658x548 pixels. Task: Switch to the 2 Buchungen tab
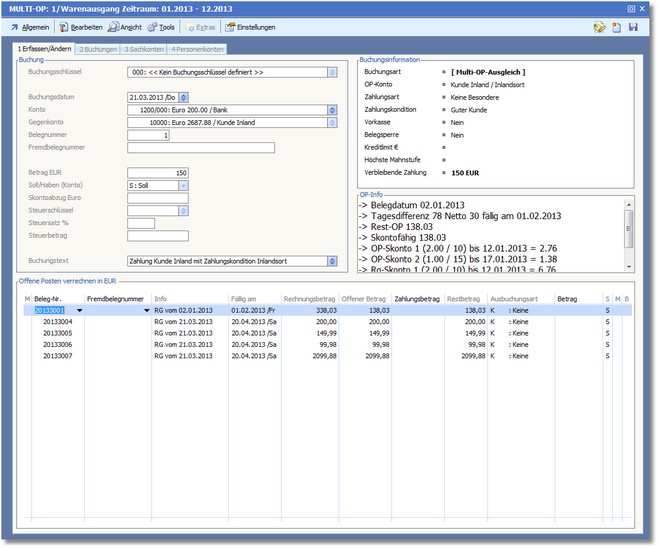(97, 48)
